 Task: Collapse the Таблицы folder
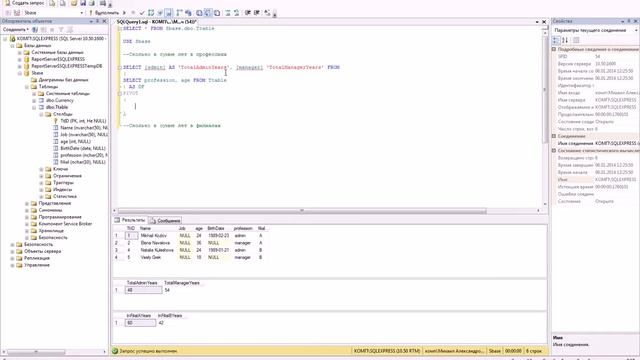click(27, 87)
